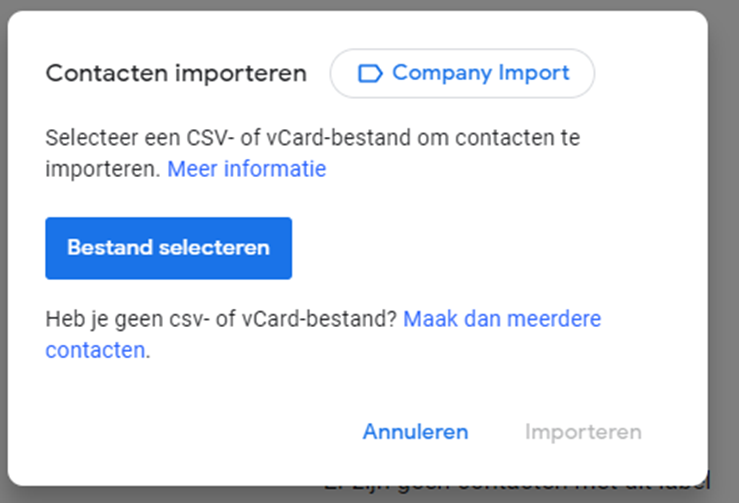This screenshot has width=739, height=503.
Task: Click the words 'Company Import' inside the chip
Action: coord(481,73)
